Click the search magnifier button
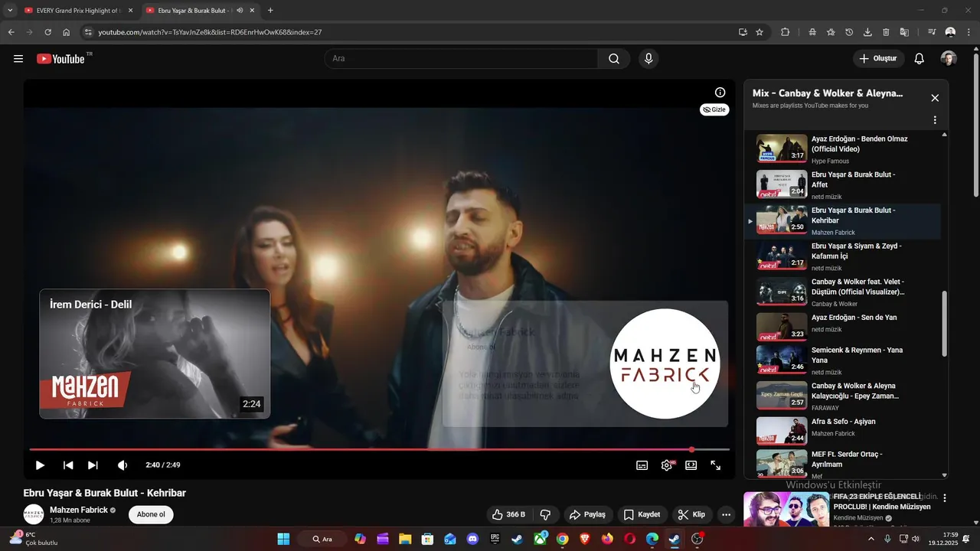Screen dimensions: 980x551 click(614, 59)
